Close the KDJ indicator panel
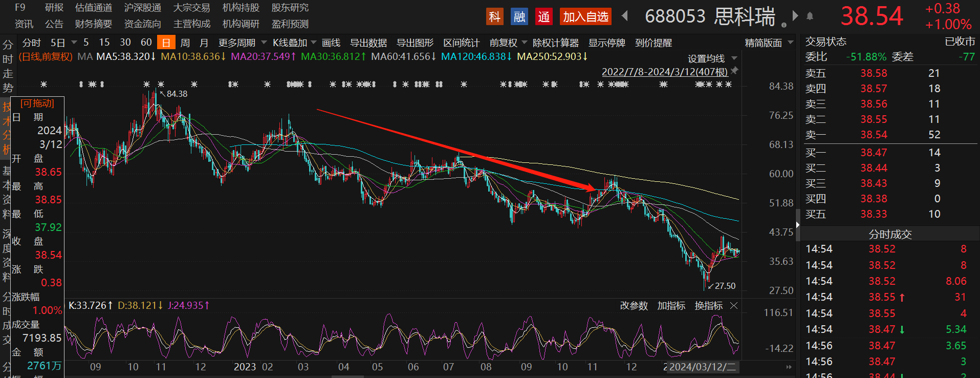The height and width of the screenshot is (378, 980). (734, 306)
